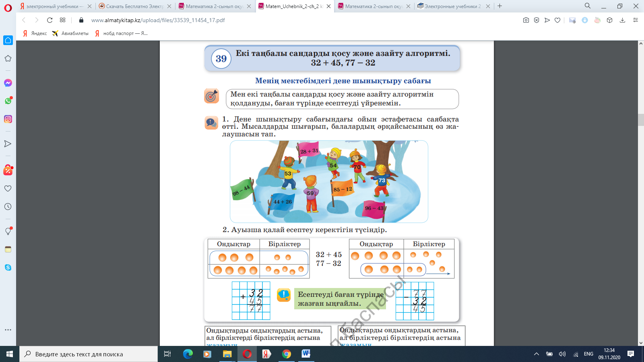Reload the current PDF page
The height and width of the screenshot is (362, 644).
50,20
